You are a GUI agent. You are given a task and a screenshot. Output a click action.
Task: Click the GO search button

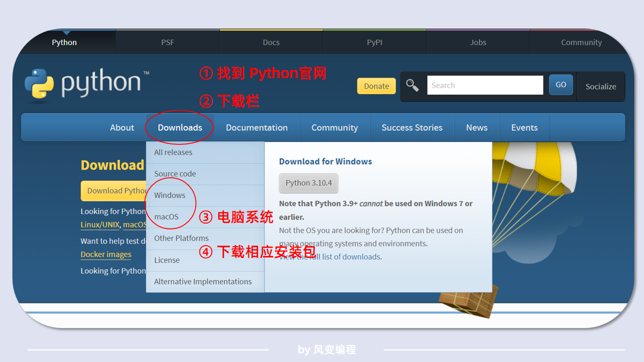click(560, 85)
